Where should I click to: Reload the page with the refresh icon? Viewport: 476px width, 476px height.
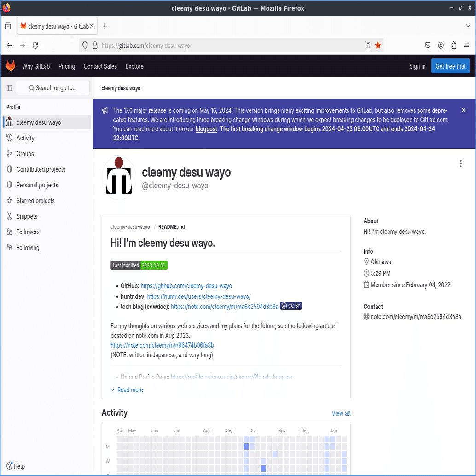coord(35,46)
